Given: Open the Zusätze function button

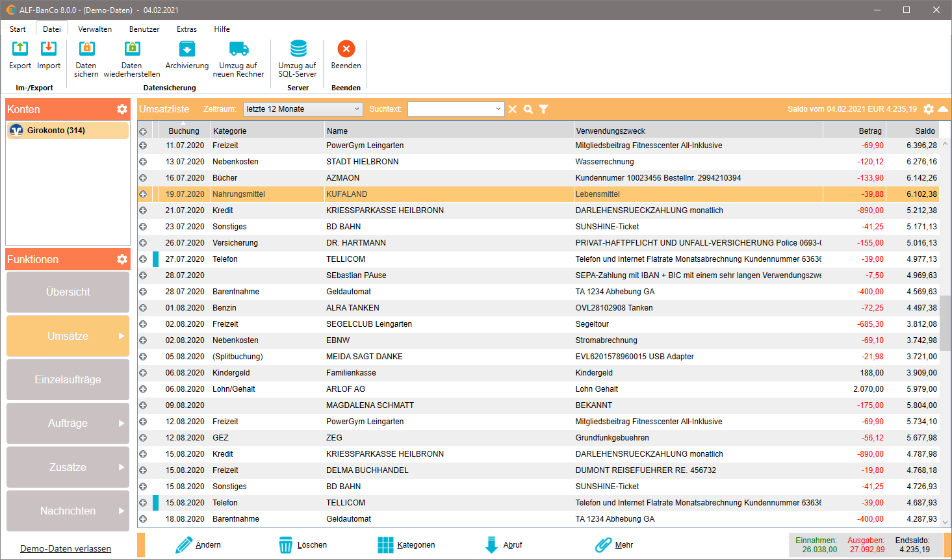Looking at the screenshot, I should tap(68, 467).
